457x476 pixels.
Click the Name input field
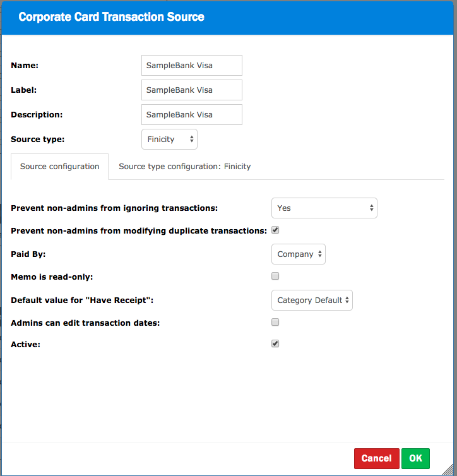coord(192,65)
